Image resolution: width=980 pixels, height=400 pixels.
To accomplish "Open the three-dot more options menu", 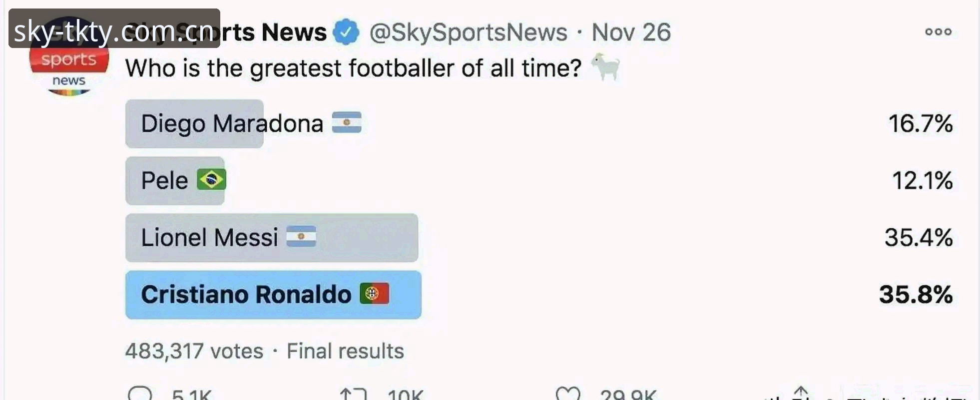I will tap(938, 32).
